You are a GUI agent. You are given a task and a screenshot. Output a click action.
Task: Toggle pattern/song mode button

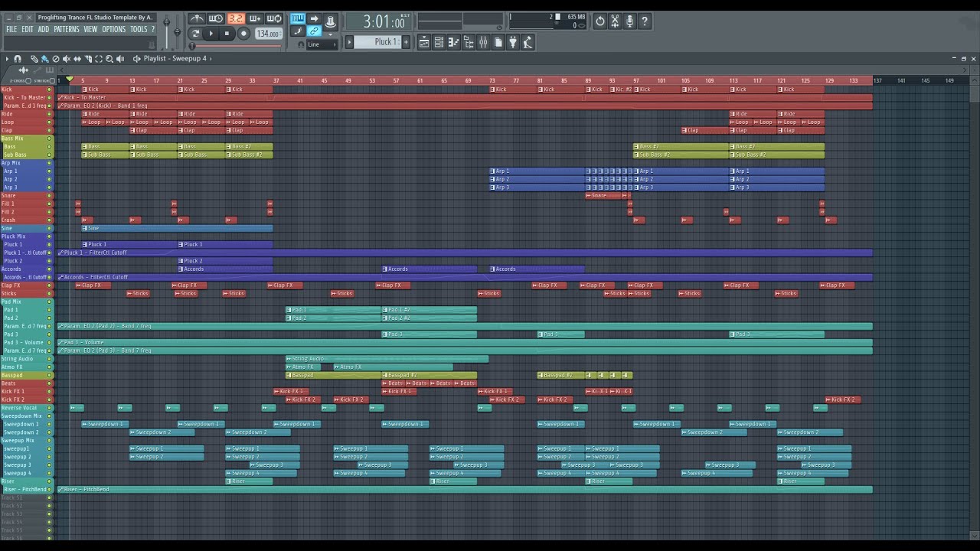click(195, 33)
